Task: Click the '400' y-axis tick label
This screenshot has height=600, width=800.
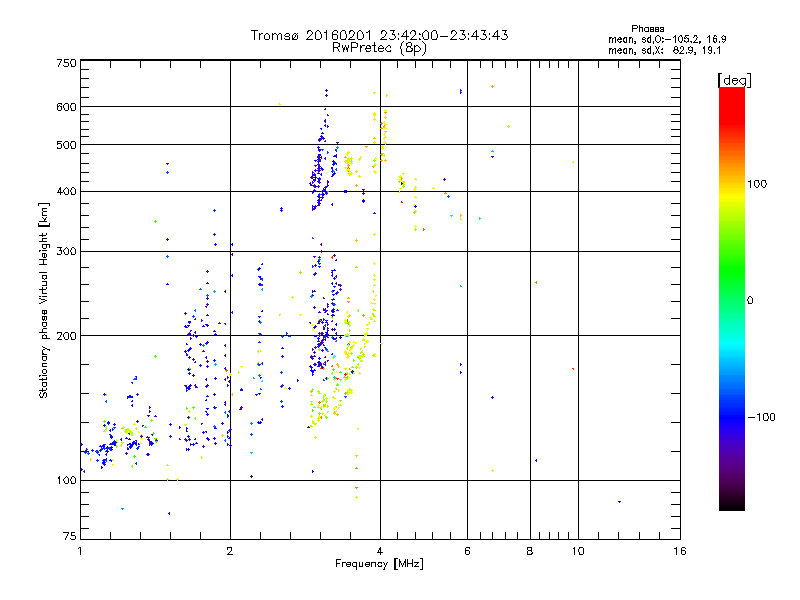Action: coord(66,192)
